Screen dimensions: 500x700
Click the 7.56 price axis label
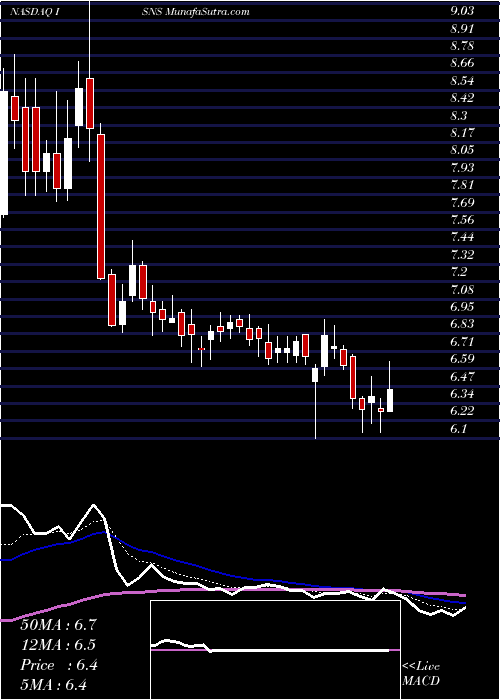[x=462, y=220]
